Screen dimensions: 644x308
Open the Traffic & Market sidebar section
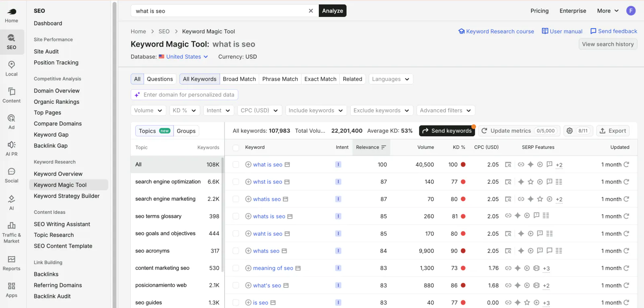click(11, 232)
